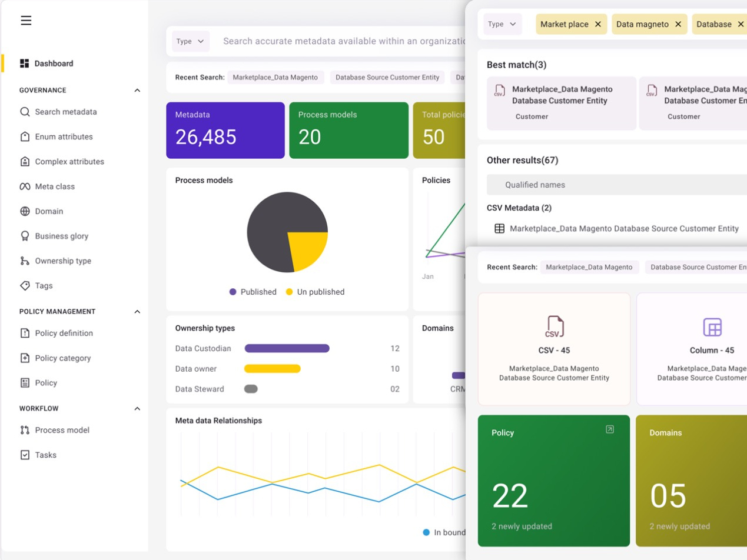The image size is (747, 560).
Task: Open Tasks from the Workflow menu
Action: click(x=45, y=454)
